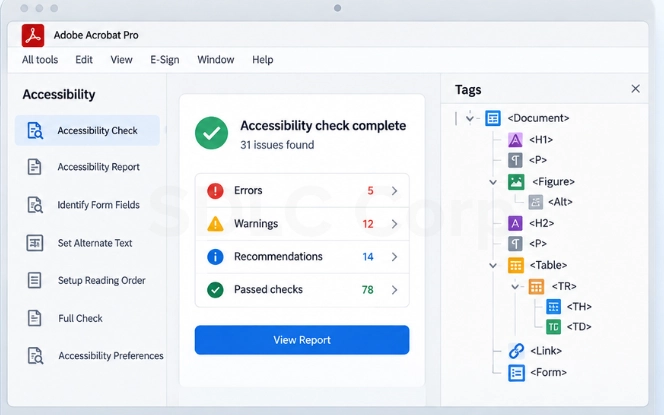The width and height of the screenshot is (664, 415).
Task: Click the Identify Form Fields icon
Action: pyautogui.click(x=35, y=205)
